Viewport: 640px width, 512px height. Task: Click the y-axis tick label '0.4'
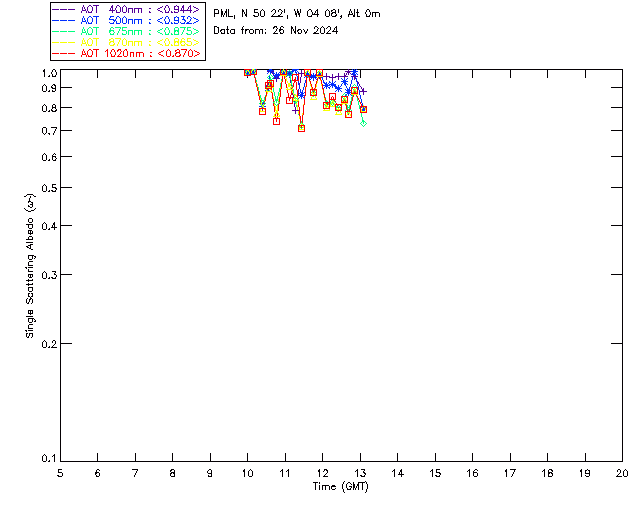click(x=49, y=226)
